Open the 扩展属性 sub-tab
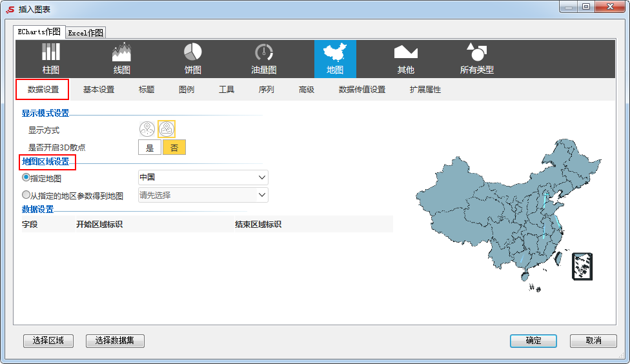Viewport: 630px width, 364px height. point(425,90)
